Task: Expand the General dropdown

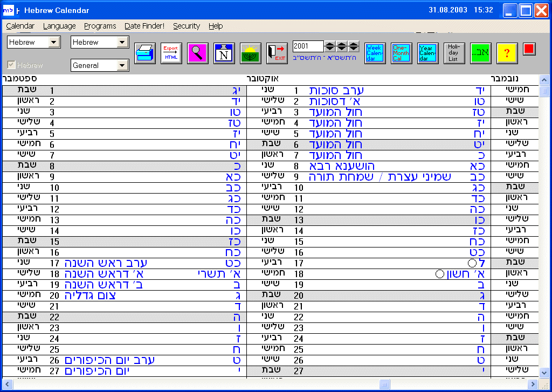Action: pyautogui.click(x=122, y=65)
